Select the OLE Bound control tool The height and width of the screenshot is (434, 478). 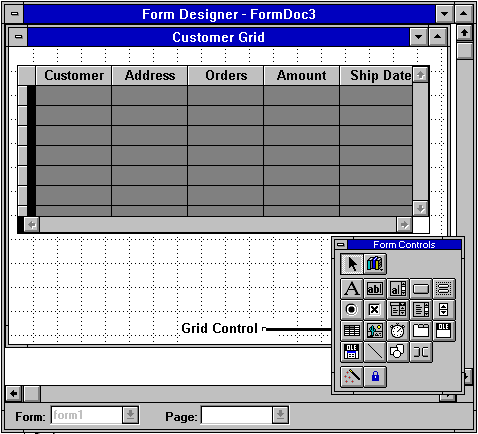(x=352, y=352)
